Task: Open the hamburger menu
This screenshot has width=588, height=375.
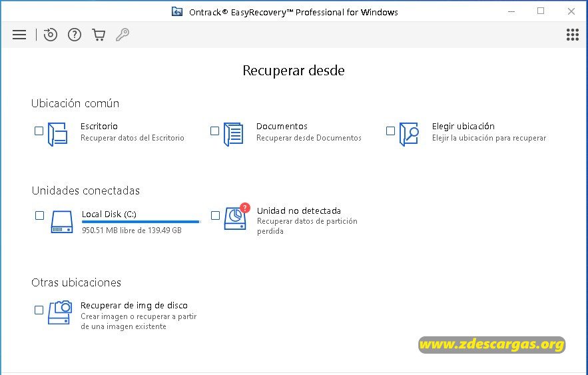Action: (x=19, y=35)
